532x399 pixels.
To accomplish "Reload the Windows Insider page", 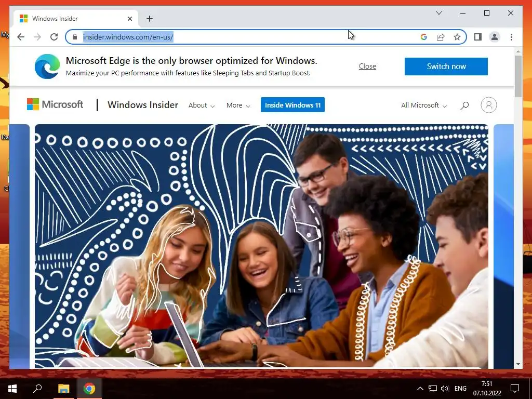I will tap(54, 37).
